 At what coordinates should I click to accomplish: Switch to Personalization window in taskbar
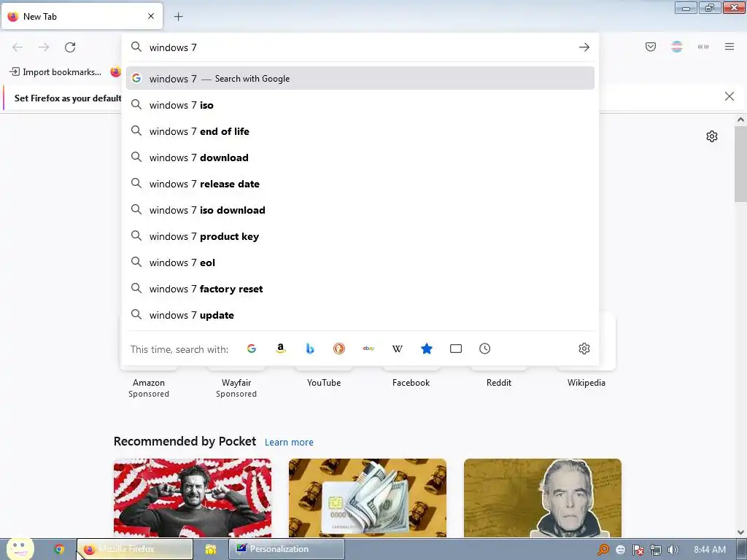coord(287,549)
